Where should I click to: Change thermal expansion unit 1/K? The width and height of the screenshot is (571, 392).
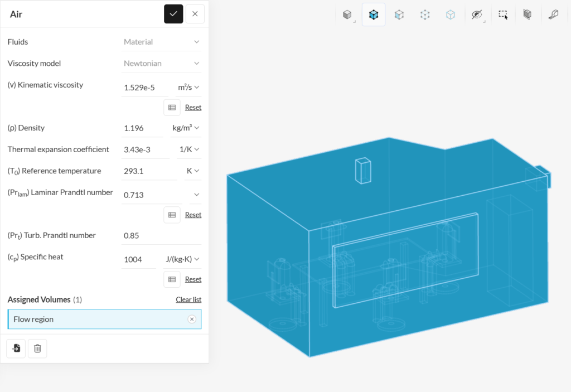[189, 150]
